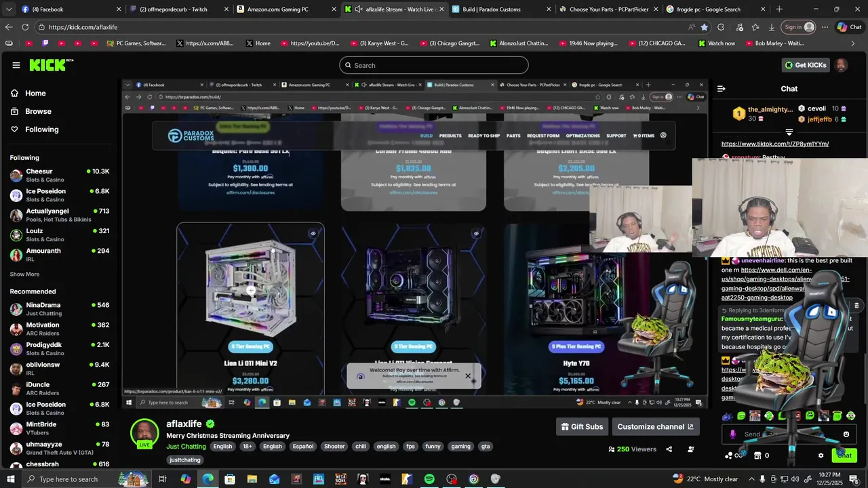Image resolution: width=868 pixels, height=488 pixels.
Task: Click the tiktok.com link in chat
Action: (775, 144)
